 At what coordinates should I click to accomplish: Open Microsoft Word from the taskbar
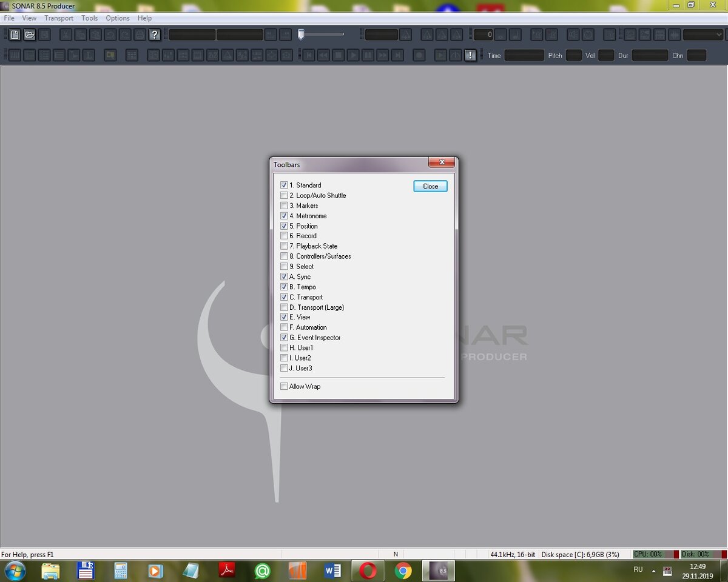click(x=332, y=570)
